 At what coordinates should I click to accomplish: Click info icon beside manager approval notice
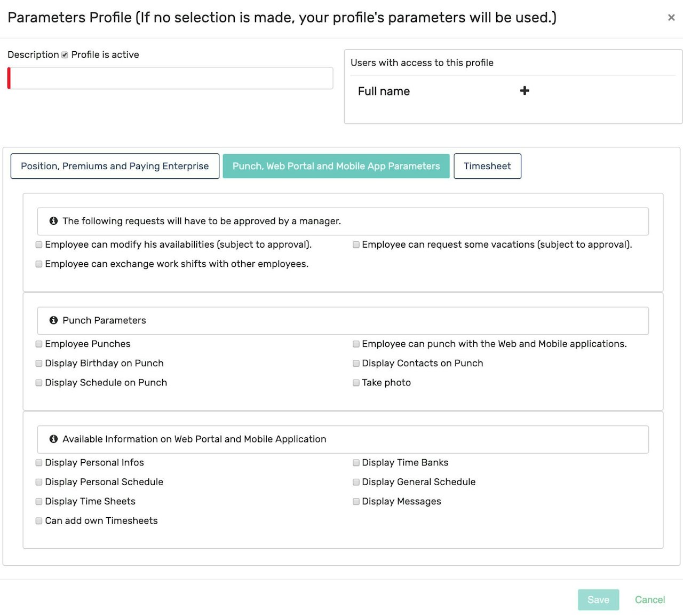click(53, 221)
